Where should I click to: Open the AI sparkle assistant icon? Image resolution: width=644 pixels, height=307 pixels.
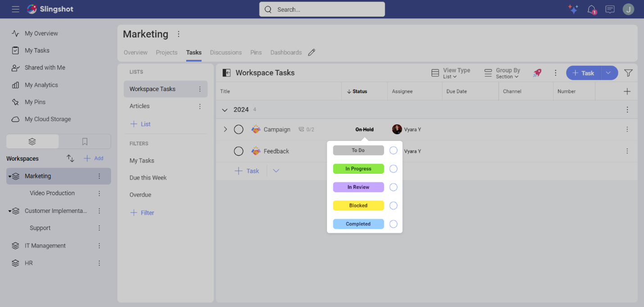tap(573, 9)
